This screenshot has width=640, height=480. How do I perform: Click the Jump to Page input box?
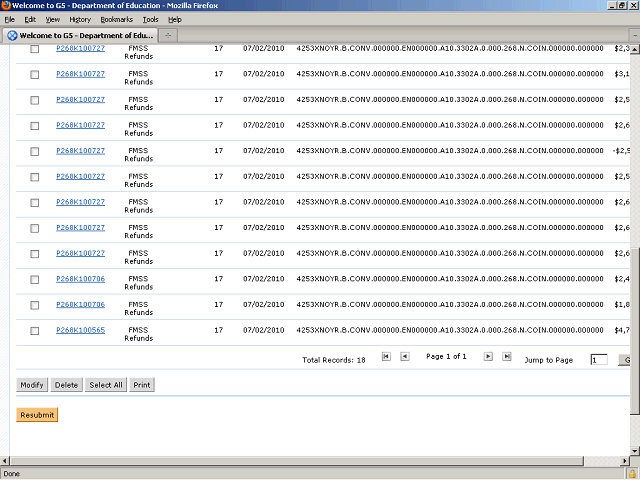598,360
